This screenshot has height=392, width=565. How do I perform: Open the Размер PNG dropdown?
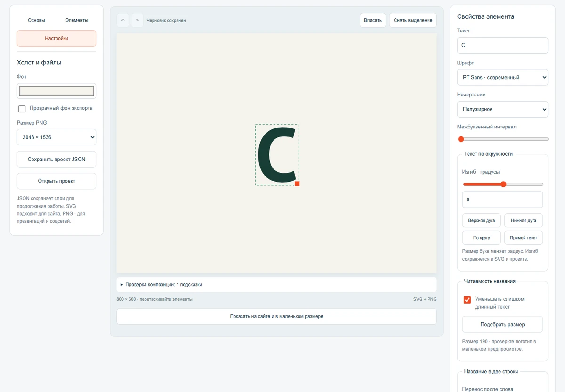56,137
